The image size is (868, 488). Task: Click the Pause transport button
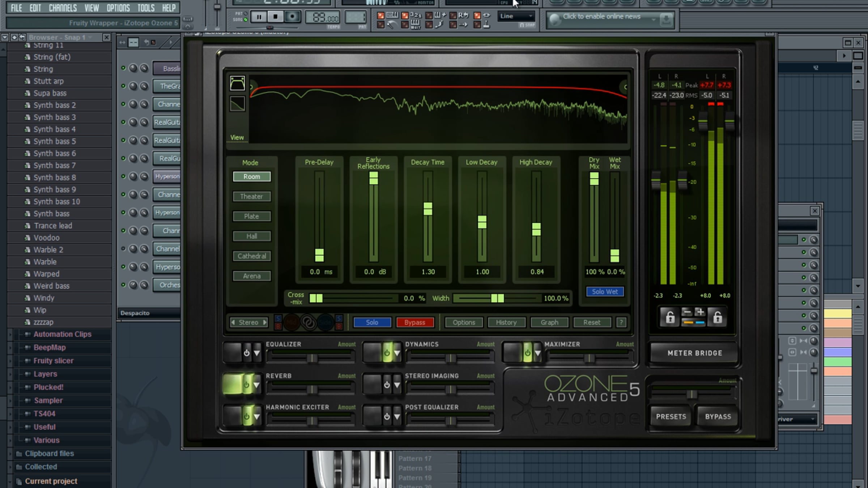click(x=259, y=17)
